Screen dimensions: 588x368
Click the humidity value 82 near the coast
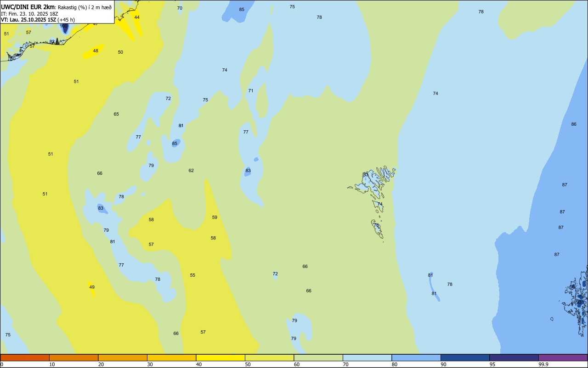(52, 42)
